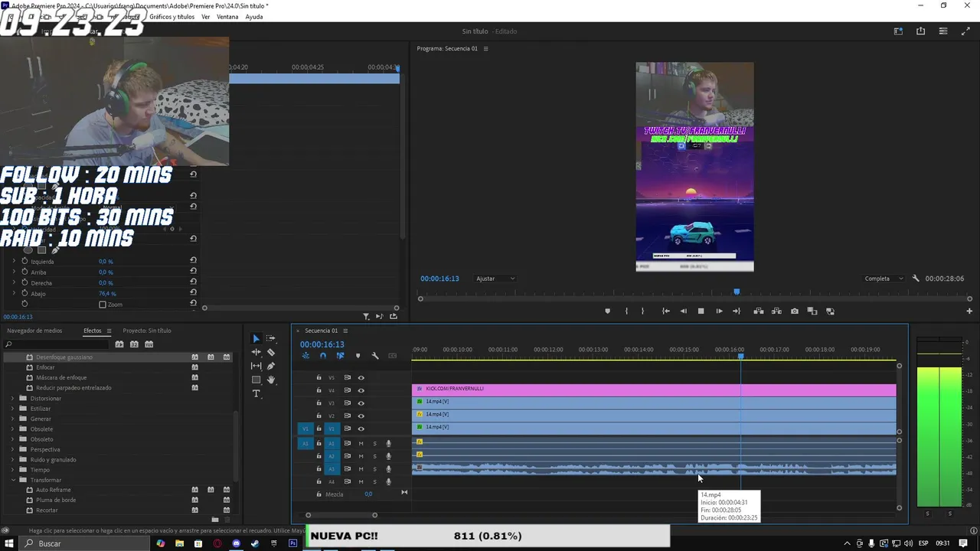
Task: Click the Lift button
Action: click(759, 311)
